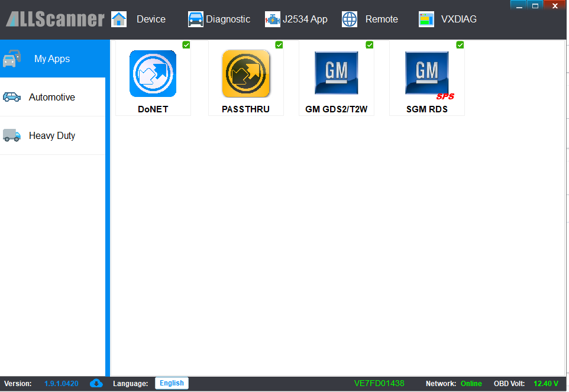Launch the PASSTHRU app icon
Viewport: 569px width, 392px height.
coord(245,74)
